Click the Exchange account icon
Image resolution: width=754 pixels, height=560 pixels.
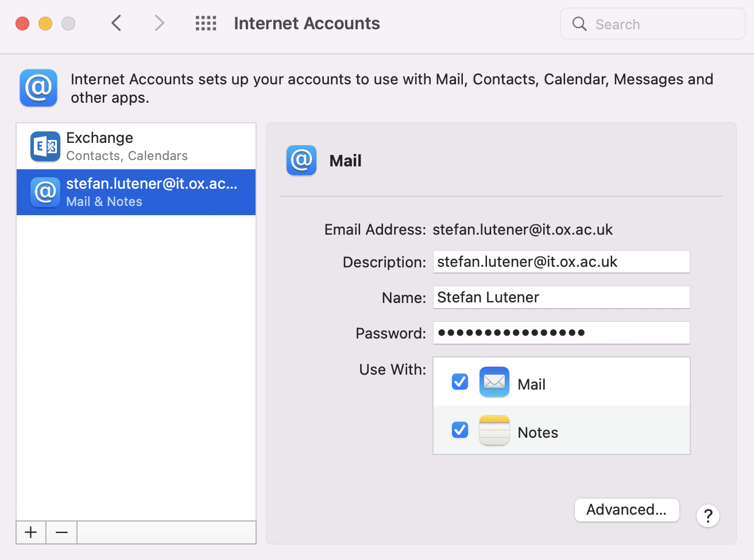point(45,146)
